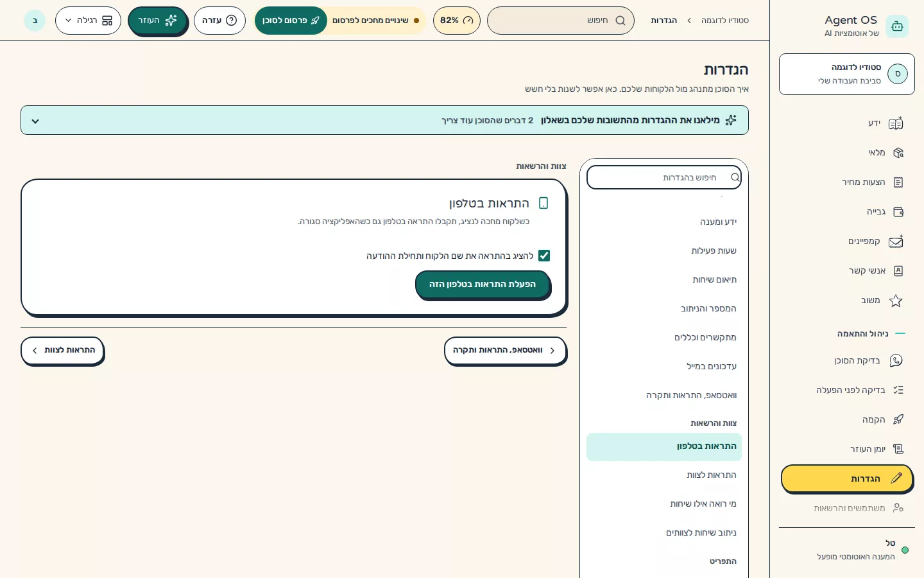Go to next section התראות לצוות
The width and height of the screenshot is (924, 578).
[62, 351]
